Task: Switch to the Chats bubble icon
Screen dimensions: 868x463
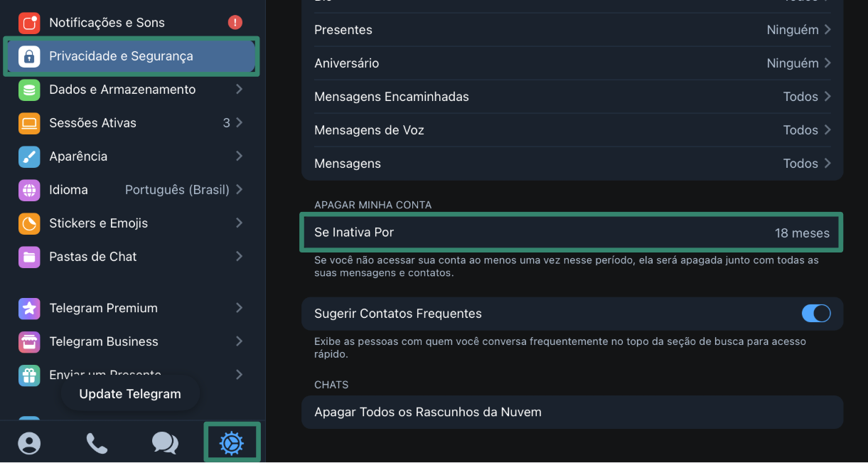Action: click(x=165, y=443)
